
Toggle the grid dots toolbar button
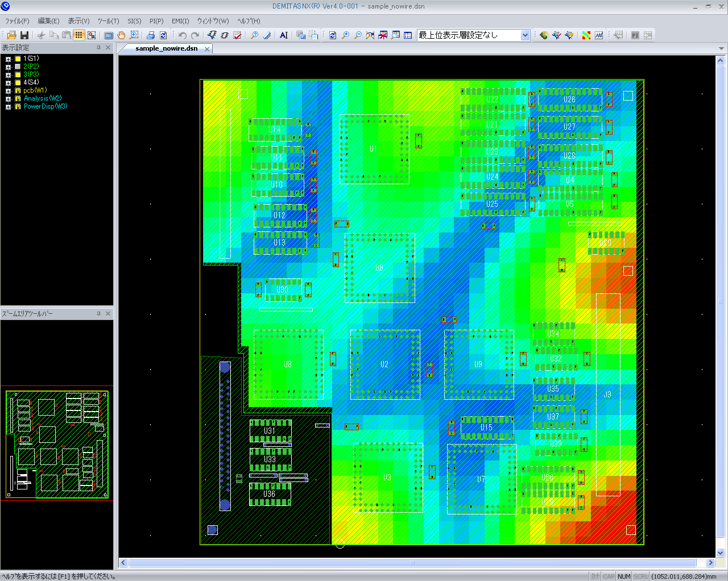pyautogui.click(x=79, y=35)
